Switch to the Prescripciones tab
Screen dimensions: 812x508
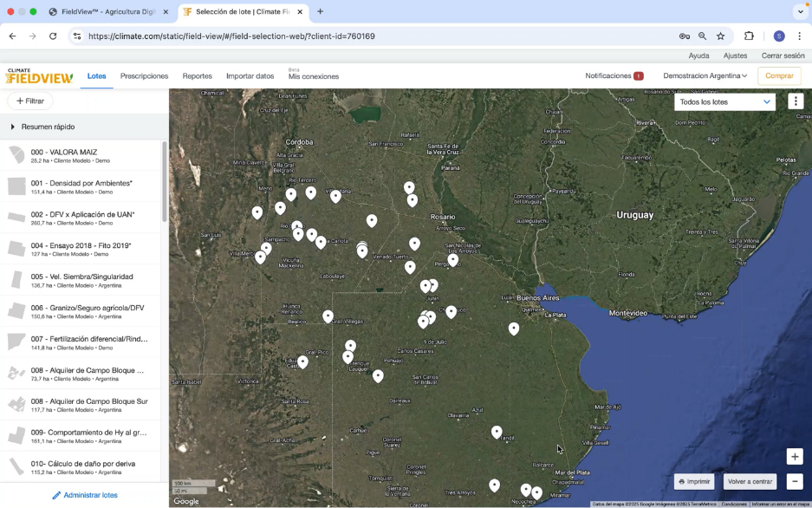tap(144, 76)
